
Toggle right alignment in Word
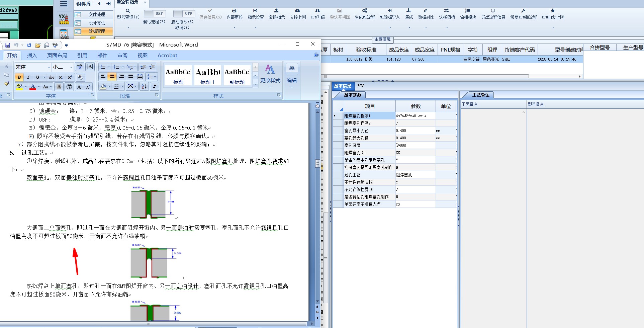click(121, 77)
